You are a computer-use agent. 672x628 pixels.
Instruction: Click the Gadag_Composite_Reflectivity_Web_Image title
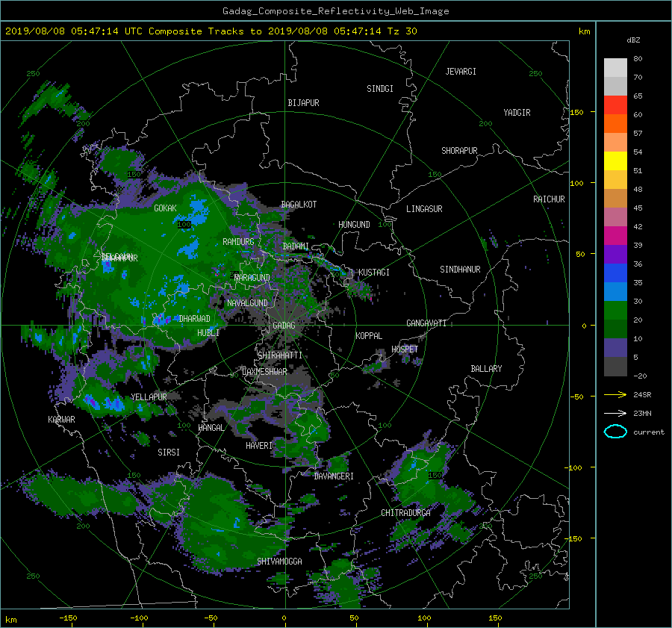[335, 11]
